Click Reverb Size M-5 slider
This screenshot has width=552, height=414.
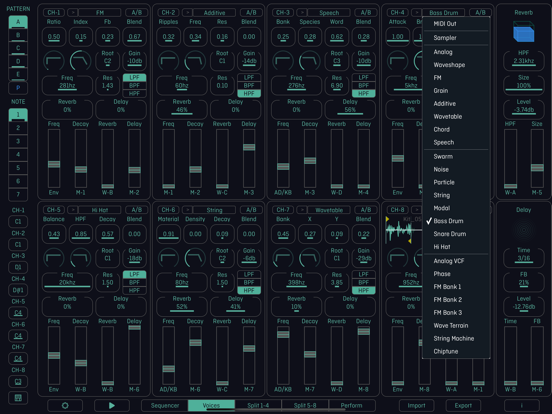tap(537, 158)
